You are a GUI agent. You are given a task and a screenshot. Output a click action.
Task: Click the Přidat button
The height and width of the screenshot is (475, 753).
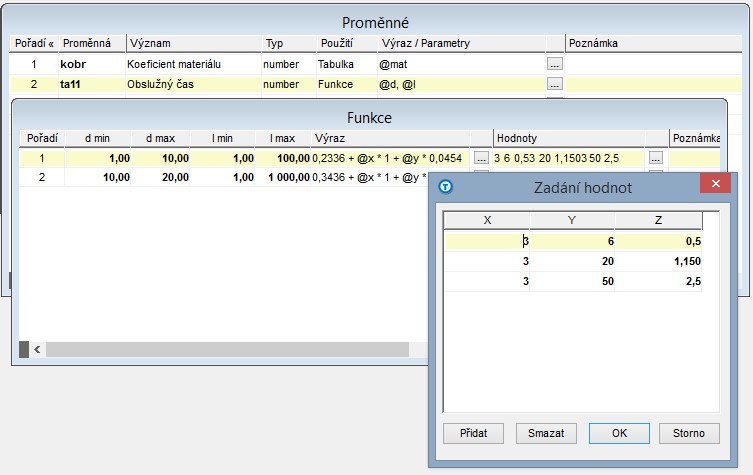(x=474, y=433)
